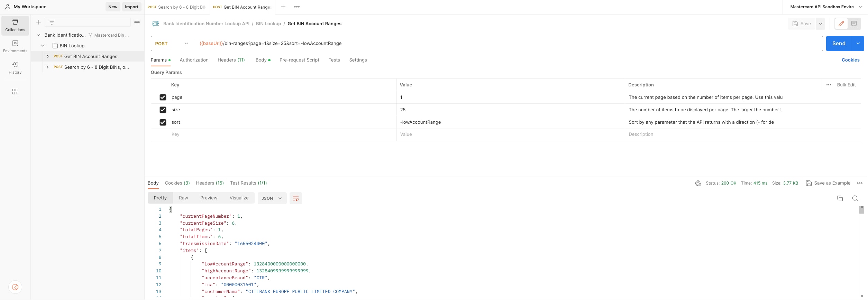Switch to the Authorization tab
868x300 pixels.
click(194, 60)
